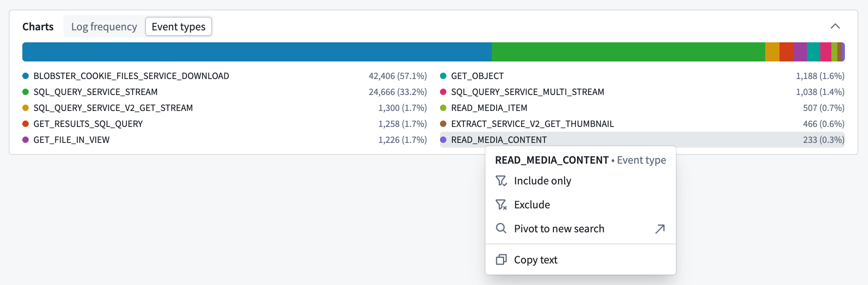The image size is (868, 285).
Task: Select highlighted READ_MEDIA_CONTENT legend label
Action: pyautogui.click(x=499, y=140)
